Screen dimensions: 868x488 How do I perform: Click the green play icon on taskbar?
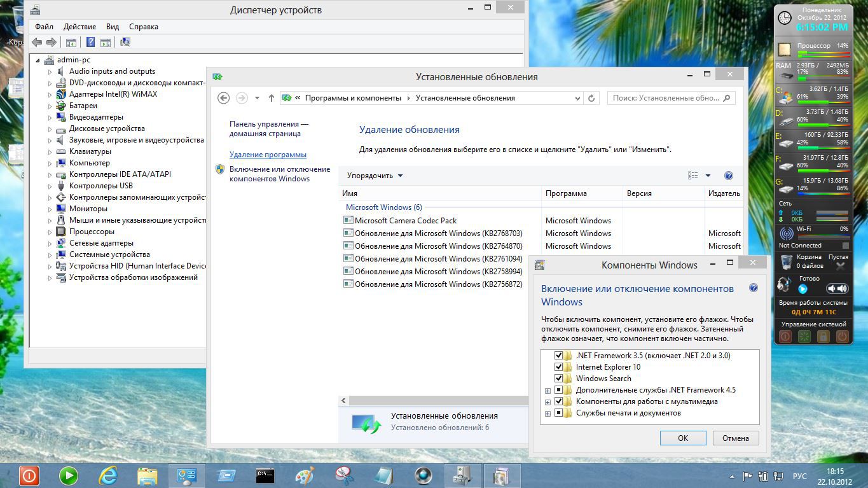pyautogui.click(x=69, y=475)
